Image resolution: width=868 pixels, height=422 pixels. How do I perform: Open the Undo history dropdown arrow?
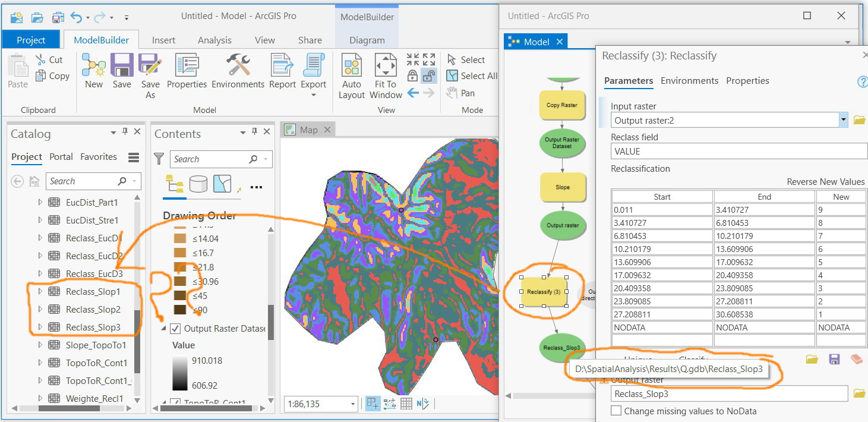pyautogui.click(x=88, y=17)
